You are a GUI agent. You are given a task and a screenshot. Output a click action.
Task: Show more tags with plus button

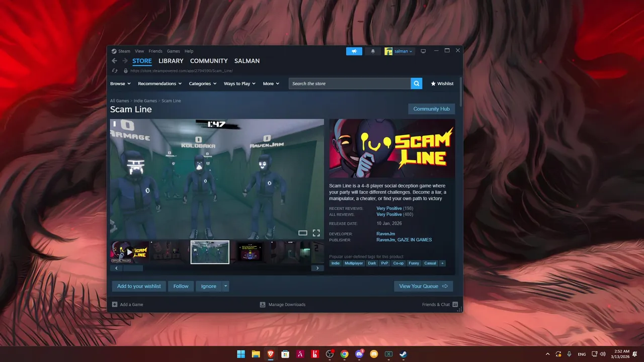click(442, 263)
